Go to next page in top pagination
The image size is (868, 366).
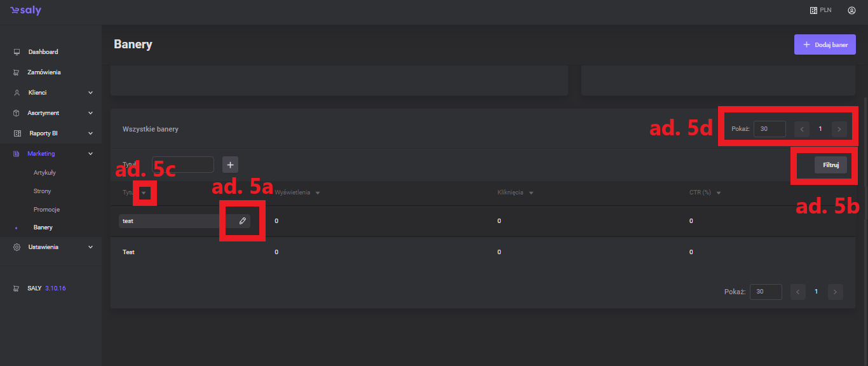[x=839, y=129]
